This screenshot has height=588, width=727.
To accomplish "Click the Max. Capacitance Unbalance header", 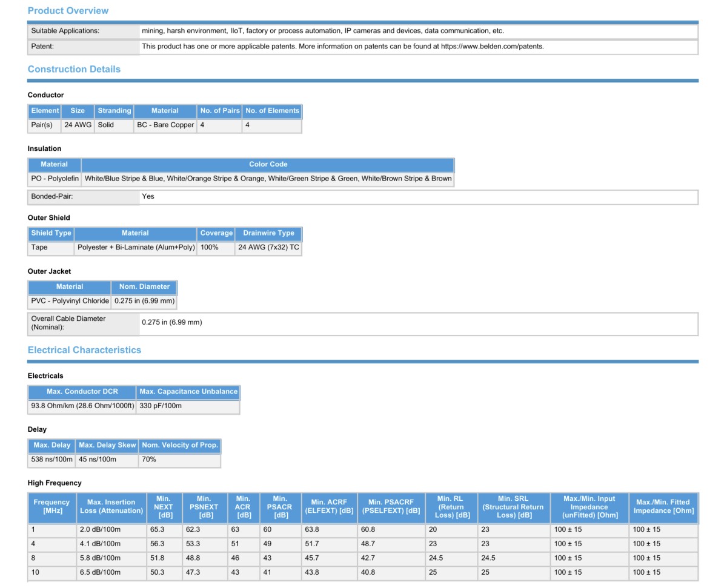I will 188,392.
